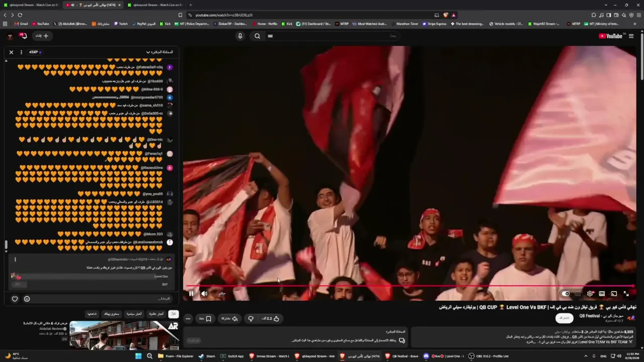This screenshot has height=362, width=644.
Task: Open FiveM File Explorer taskbar item
Action: tap(176, 356)
